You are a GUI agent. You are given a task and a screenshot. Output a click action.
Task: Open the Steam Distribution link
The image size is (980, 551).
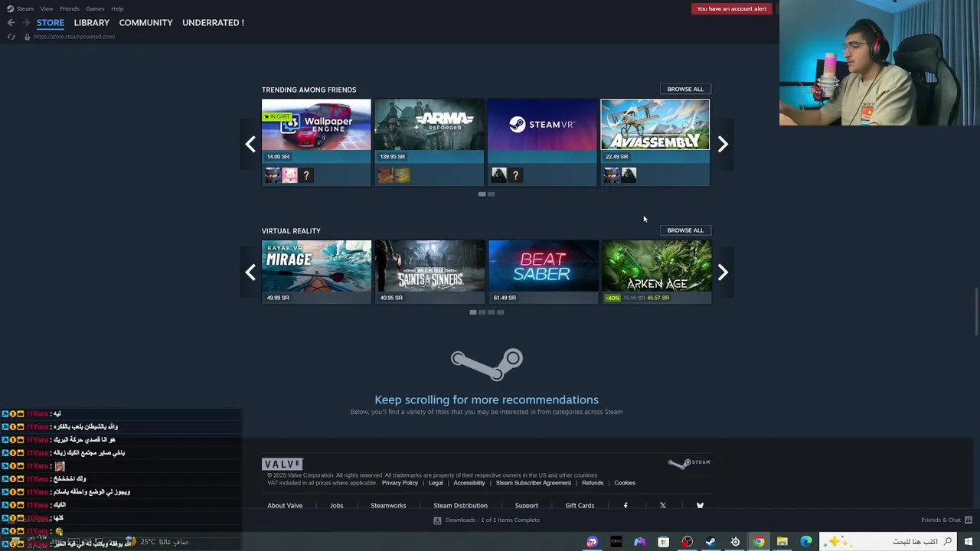coord(460,506)
